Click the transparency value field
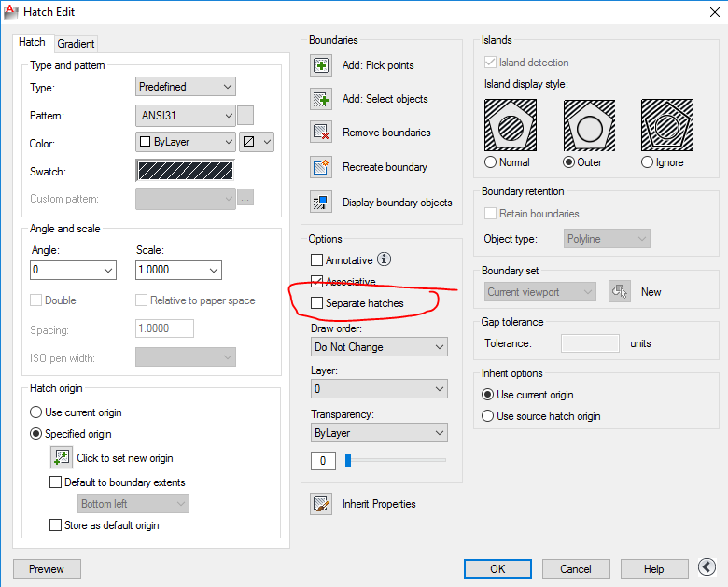 click(x=323, y=461)
